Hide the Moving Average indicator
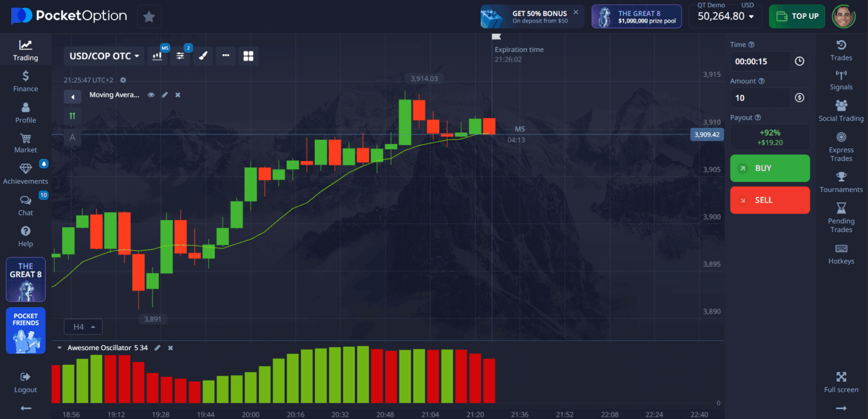Screen dimensions: 868x419 [151, 95]
